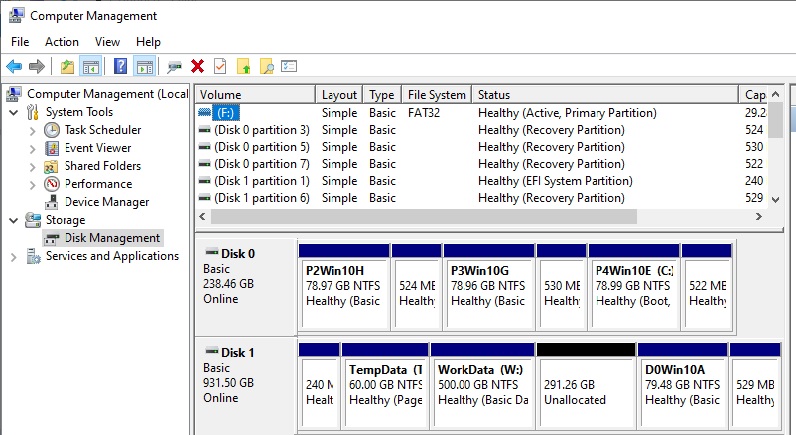Select the P2Win10H partition block
This screenshot has width=796, height=435.
coord(344,287)
